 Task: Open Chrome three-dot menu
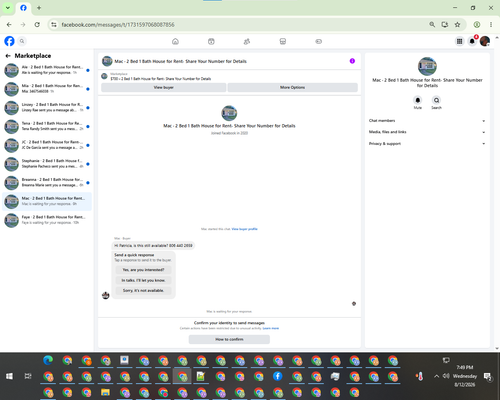pos(491,25)
